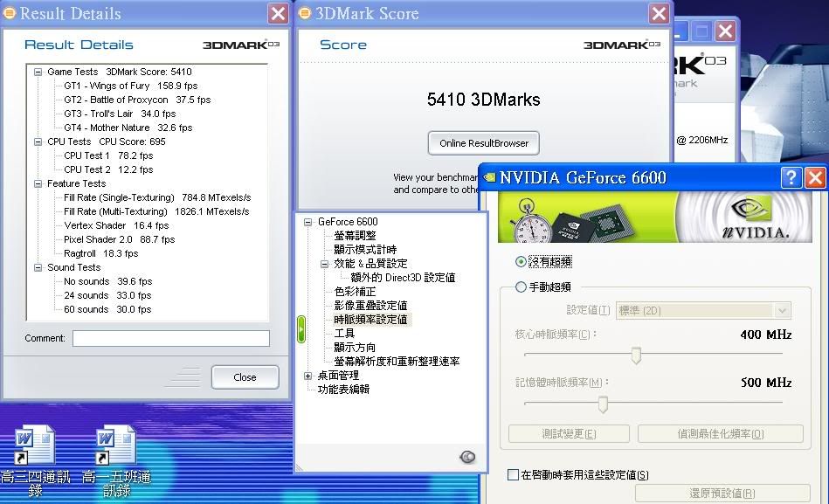Close the 3DMark Score window

tap(659, 13)
